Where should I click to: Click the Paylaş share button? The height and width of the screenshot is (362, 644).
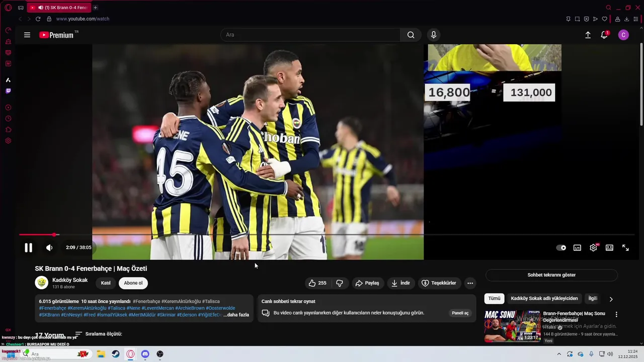[x=367, y=283]
